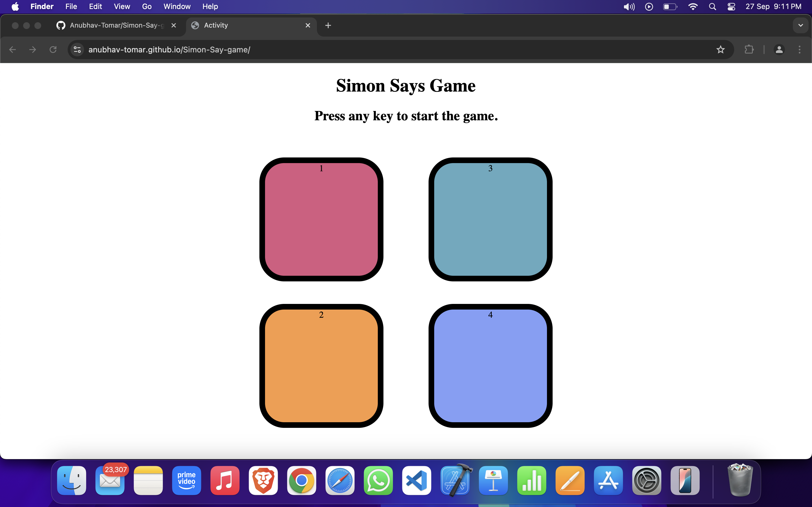This screenshot has height=507, width=812.
Task: Open the browser profile avatar
Action: [x=779, y=50]
